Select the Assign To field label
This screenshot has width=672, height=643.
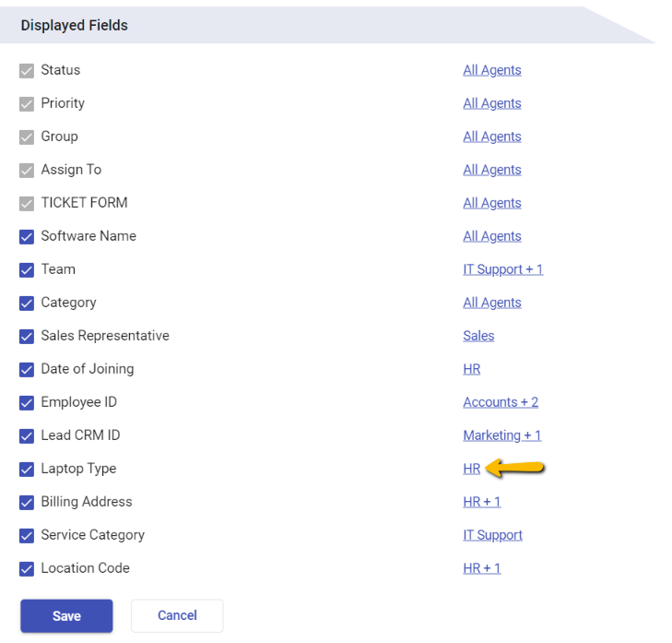pyautogui.click(x=71, y=170)
